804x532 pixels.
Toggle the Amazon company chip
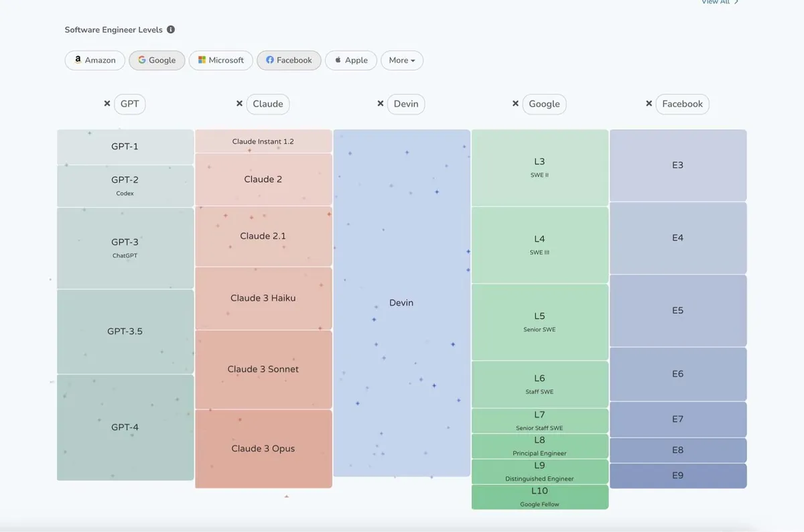tap(95, 60)
